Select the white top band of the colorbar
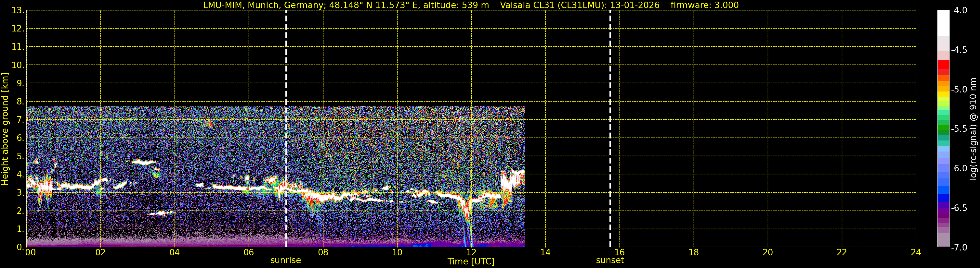Viewport: 980px width, 268px height. tap(944, 23)
